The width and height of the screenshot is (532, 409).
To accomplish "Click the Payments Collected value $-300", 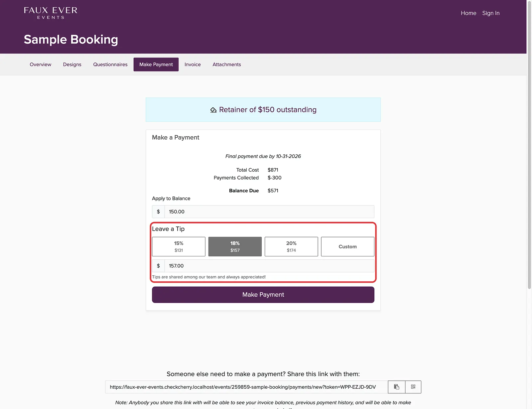I will point(275,178).
